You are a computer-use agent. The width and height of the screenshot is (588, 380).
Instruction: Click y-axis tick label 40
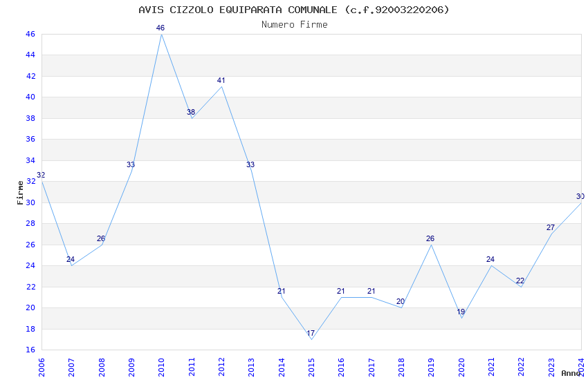[30, 97]
